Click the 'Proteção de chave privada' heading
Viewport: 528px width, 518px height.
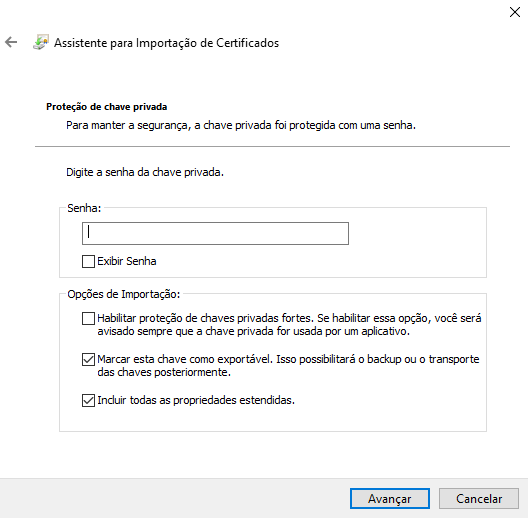point(106,107)
